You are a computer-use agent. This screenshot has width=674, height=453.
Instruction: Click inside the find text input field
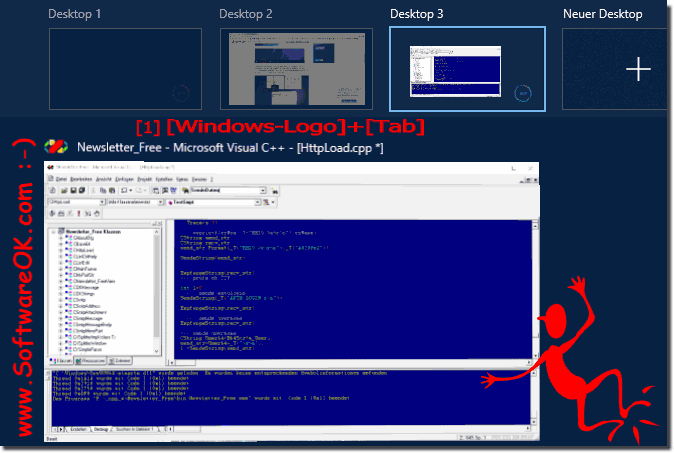coord(225,190)
